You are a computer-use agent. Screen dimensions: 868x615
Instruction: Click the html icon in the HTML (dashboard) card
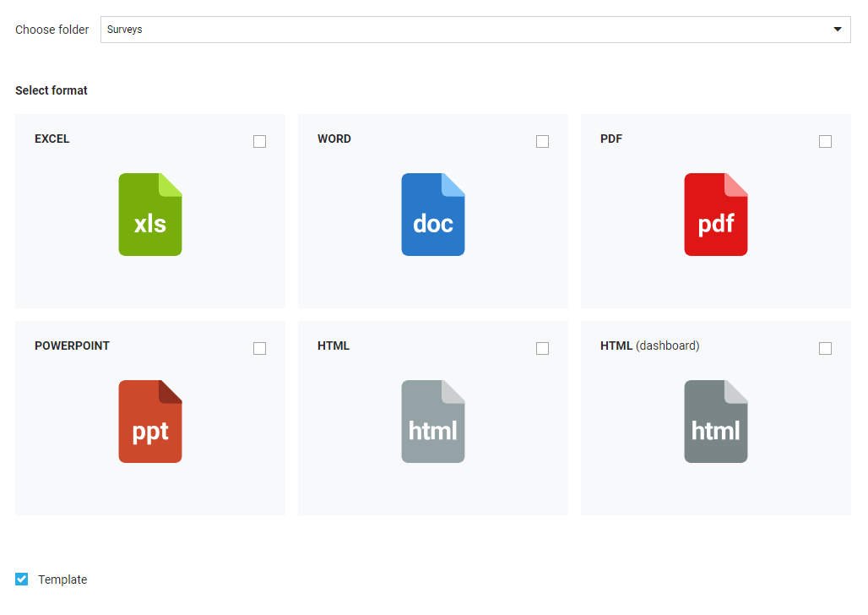tap(716, 421)
